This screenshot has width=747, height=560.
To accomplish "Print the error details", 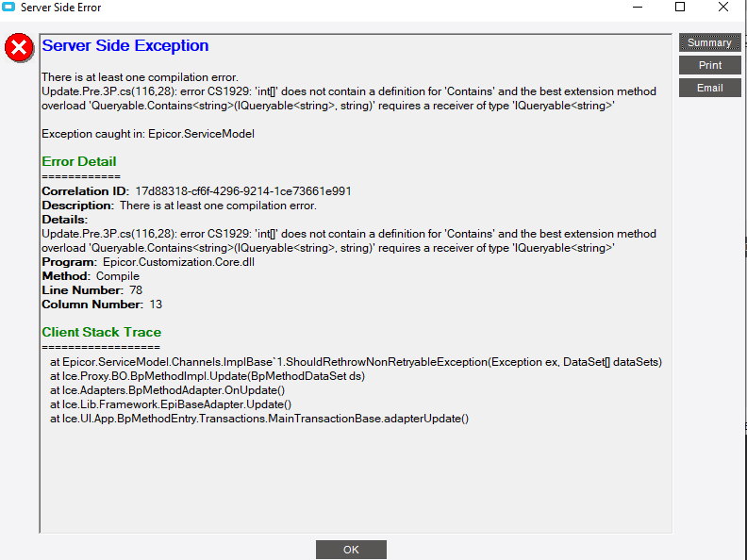I will [x=709, y=65].
